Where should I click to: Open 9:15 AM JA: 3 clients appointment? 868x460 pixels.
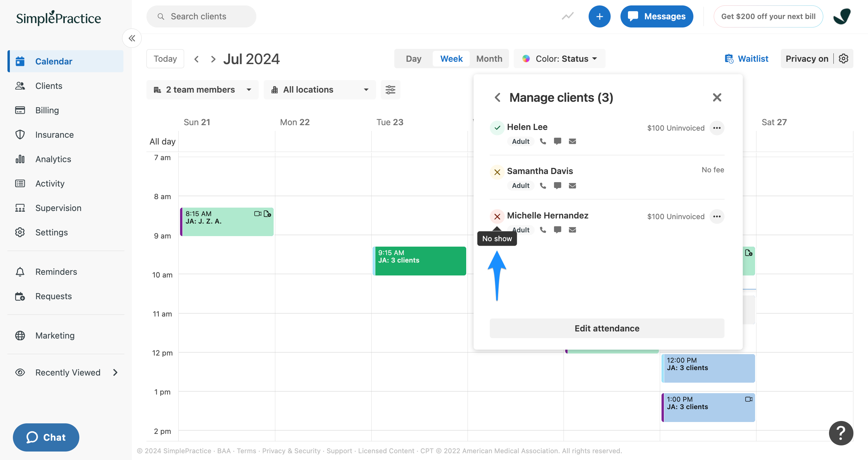coord(419,261)
